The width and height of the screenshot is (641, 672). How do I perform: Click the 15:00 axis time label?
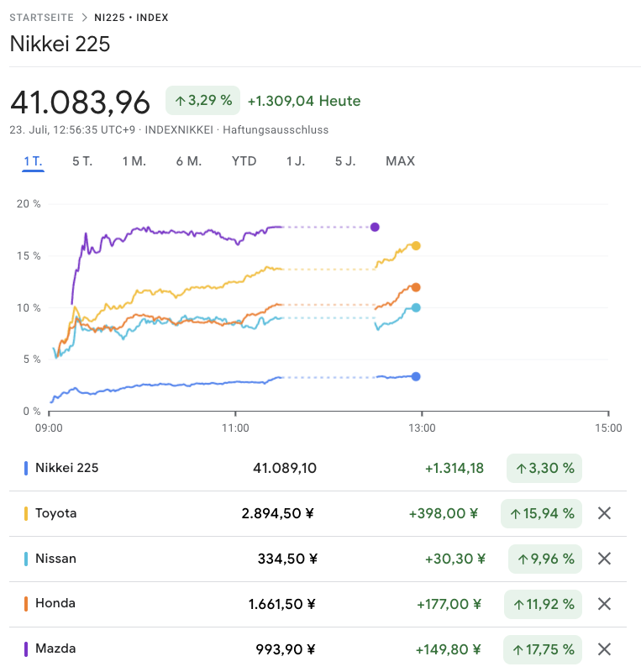(608, 428)
